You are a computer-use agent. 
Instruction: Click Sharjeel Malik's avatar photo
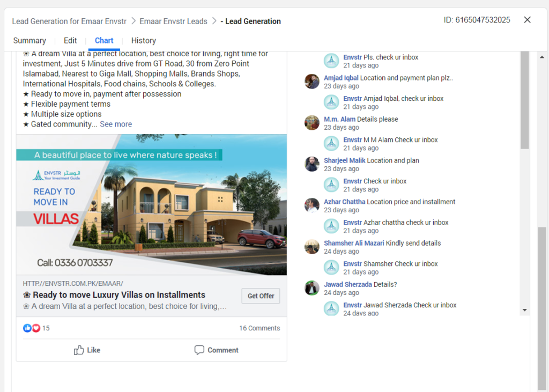click(x=311, y=164)
